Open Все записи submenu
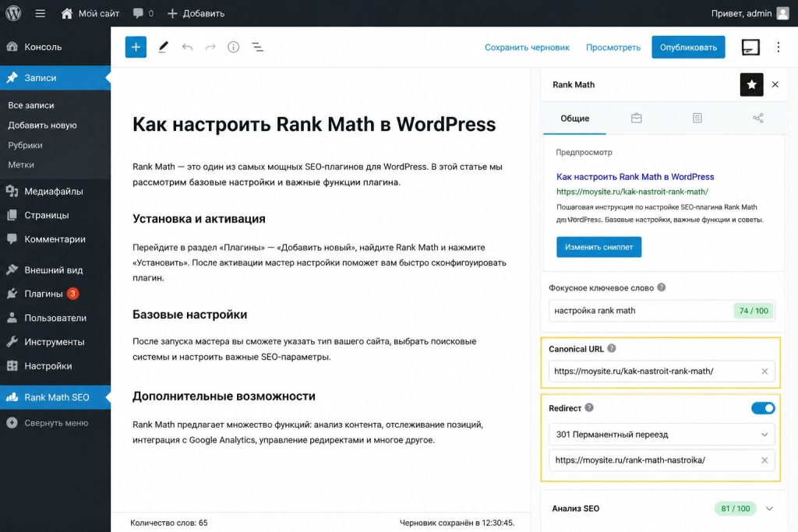This screenshot has height=532, width=798. tap(31, 105)
